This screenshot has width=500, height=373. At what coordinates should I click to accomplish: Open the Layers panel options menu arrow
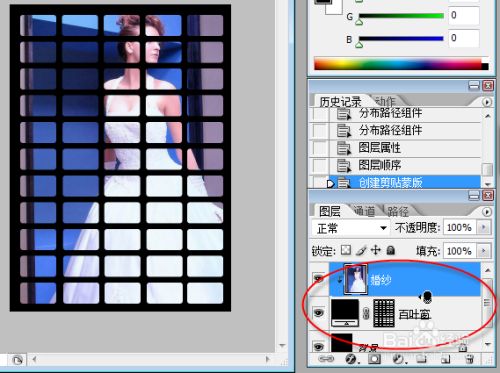pyautogui.click(x=487, y=212)
